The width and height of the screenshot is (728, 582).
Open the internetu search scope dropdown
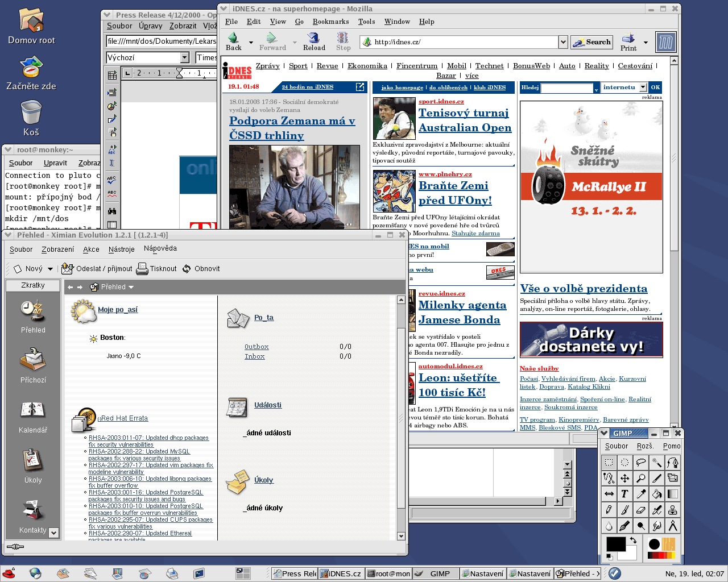click(x=643, y=88)
